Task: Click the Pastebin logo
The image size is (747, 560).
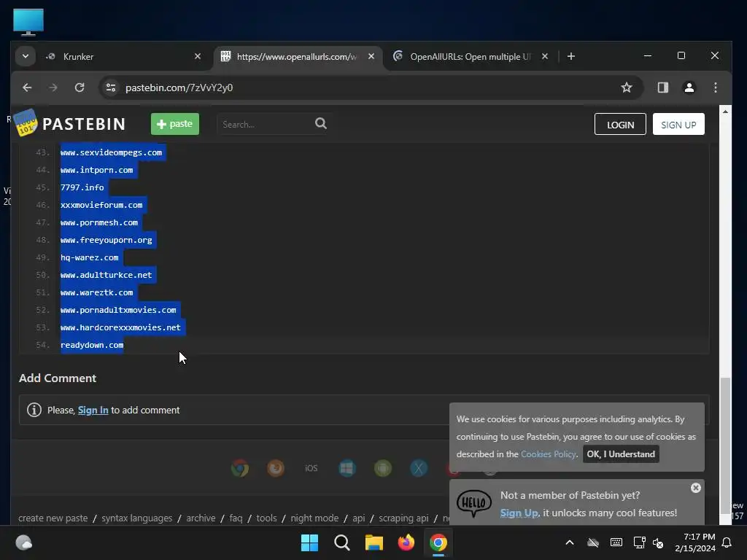Action: [x=70, y=124]
